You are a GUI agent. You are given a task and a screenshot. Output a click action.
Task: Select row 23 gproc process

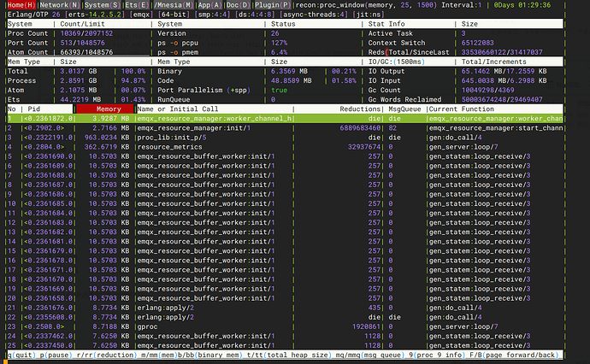pyautogui.click(x=286, y=326)
